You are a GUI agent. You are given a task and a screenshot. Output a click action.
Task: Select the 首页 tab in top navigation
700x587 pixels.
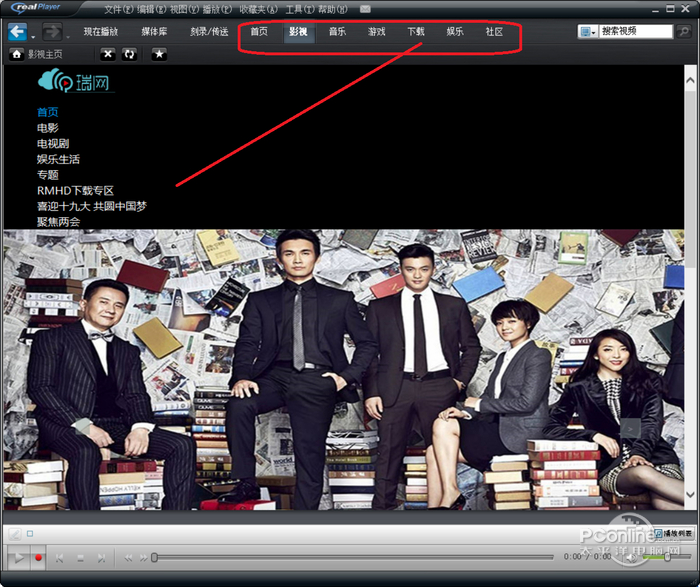click(259, 32)
